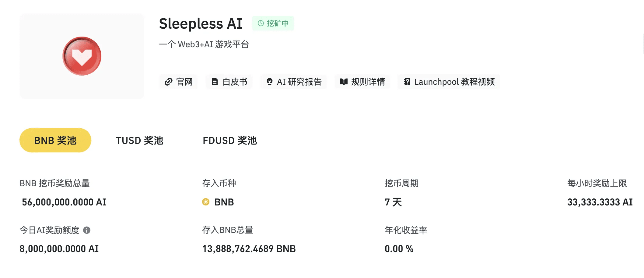Viewport: 644px width, 278px height.
Task: Click the video icon for Launchpool 教程视频
Action: [406, 82]
